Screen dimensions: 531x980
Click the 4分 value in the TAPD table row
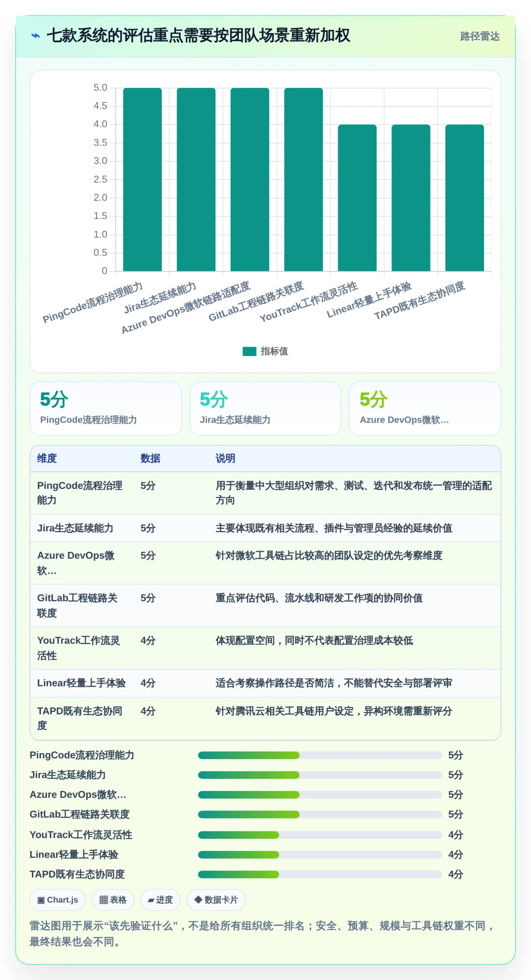[x=148, y=711]
